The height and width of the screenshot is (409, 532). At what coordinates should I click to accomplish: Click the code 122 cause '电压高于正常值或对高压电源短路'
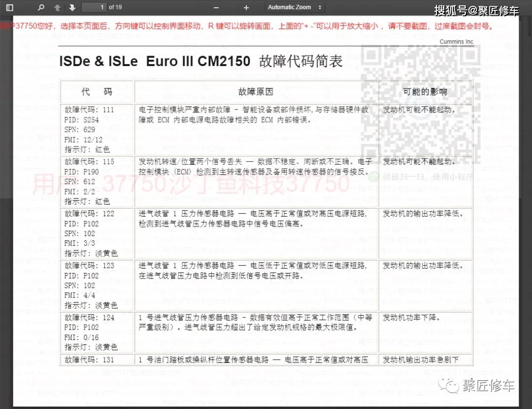308,213
